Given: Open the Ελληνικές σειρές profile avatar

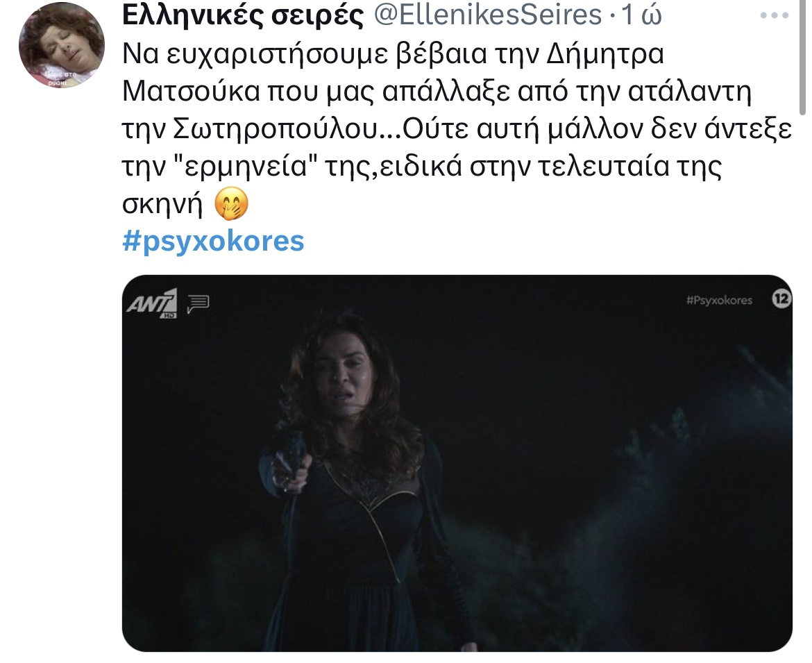Looking at the screenshot, I should [x=62, y=45].
